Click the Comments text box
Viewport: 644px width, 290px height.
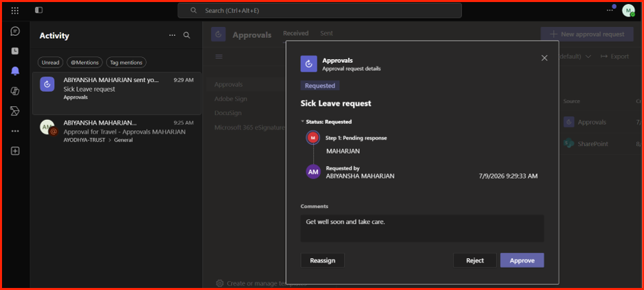pyautogui.click(x=422, y=228)
